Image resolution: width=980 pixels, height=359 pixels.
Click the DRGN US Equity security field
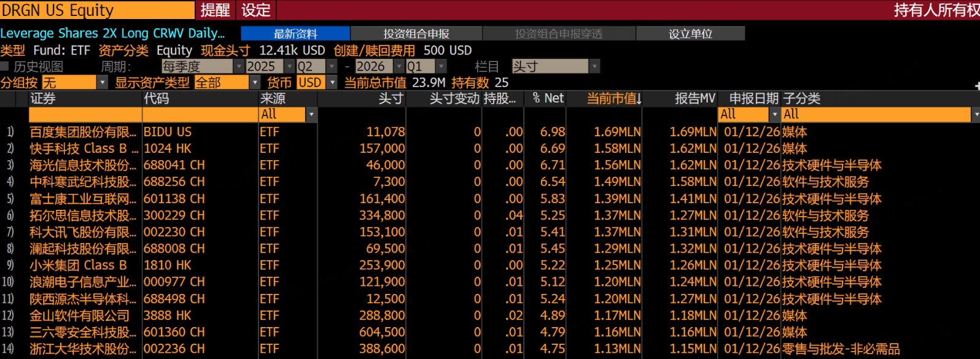coord(97,10)
